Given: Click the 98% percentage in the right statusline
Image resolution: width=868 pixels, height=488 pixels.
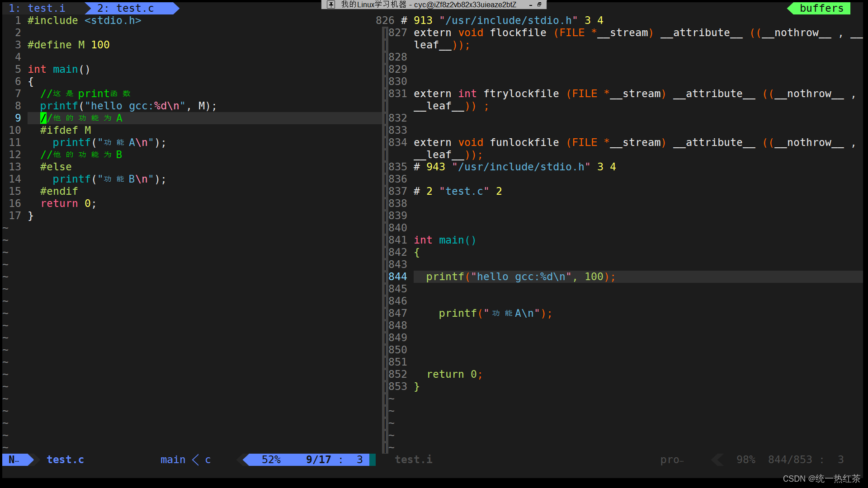Looking at the screenshot, I should tap(746, 460).
